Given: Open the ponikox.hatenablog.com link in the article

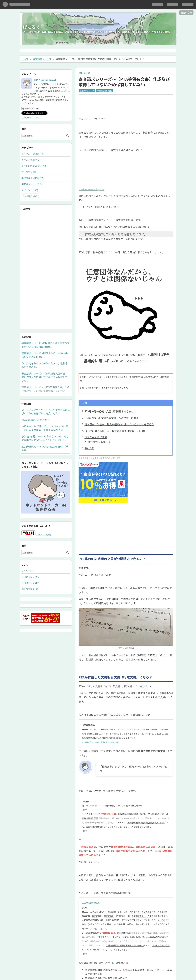Looking at the screenshot, I should pyautogui.click(x=91, y=189).
